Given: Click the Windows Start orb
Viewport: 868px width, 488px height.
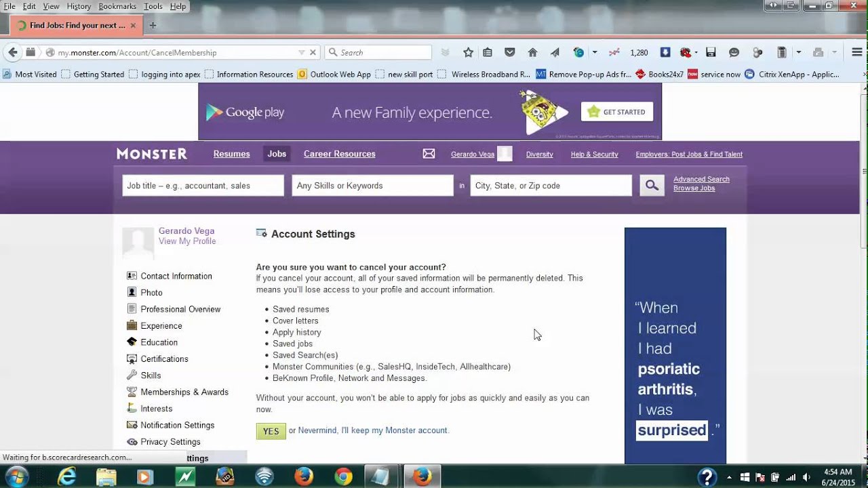Looking at the screenshot, I should (x=16, y=476).
